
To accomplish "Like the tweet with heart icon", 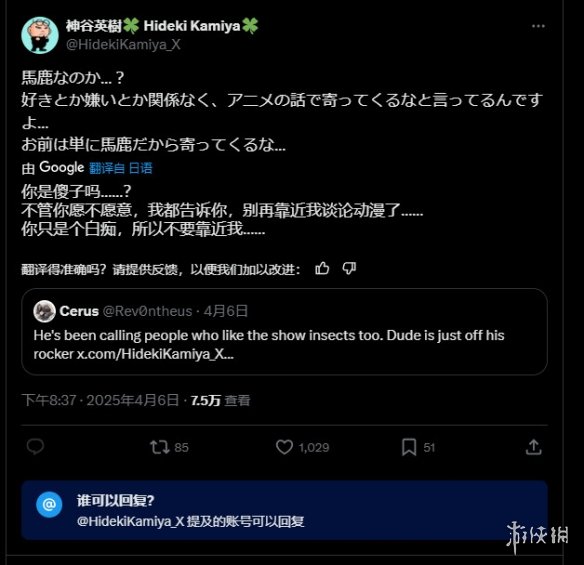I will point(284,447).
